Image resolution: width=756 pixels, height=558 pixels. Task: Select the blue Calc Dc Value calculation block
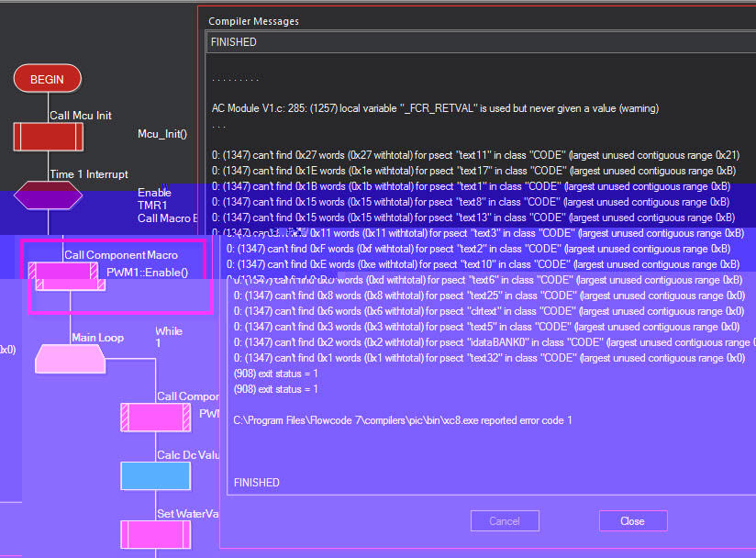pos(156,476)
